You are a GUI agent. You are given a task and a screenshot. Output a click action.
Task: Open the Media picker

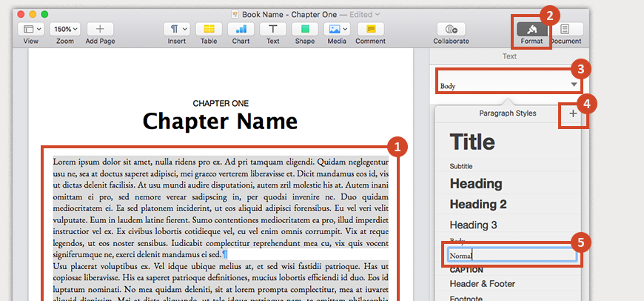click(x=337, y=29)
